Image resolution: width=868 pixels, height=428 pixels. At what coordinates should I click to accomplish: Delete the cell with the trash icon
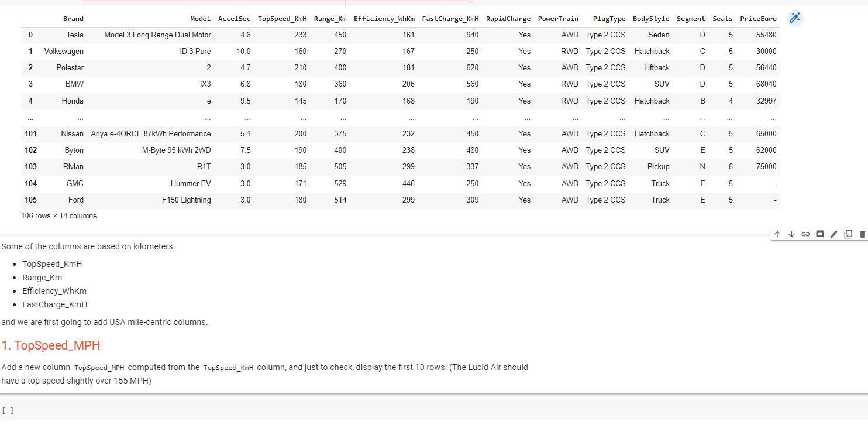coord(862,234)
